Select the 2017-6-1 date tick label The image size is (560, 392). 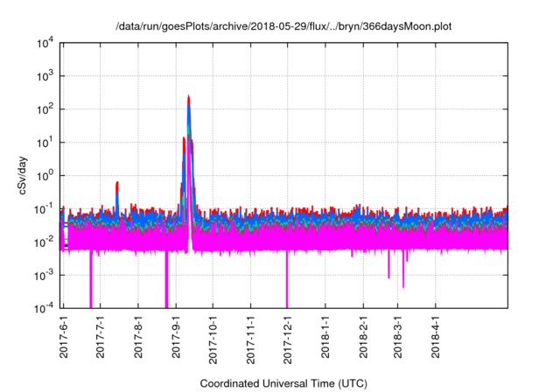(63, 339)
